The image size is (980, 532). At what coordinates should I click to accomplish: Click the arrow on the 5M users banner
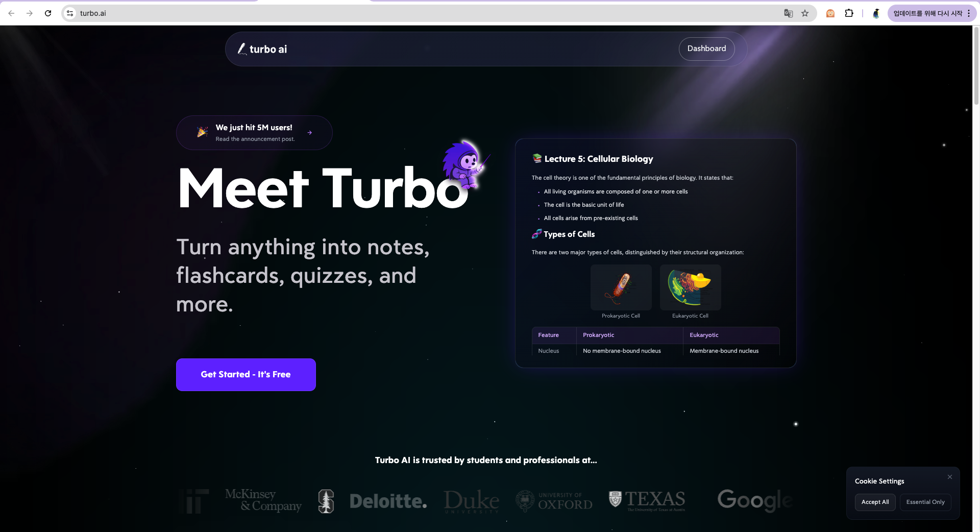(310, 132)
